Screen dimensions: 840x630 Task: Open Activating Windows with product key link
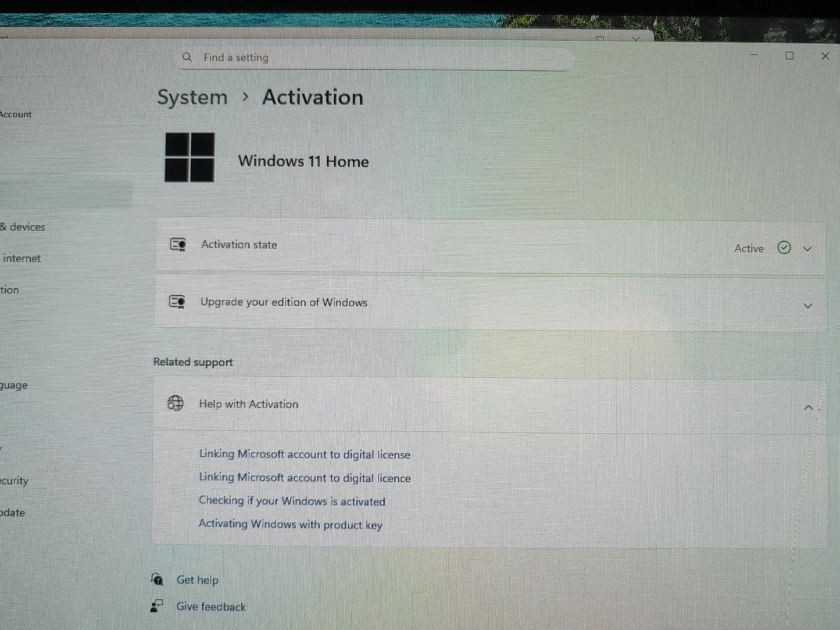pos(290,524)
